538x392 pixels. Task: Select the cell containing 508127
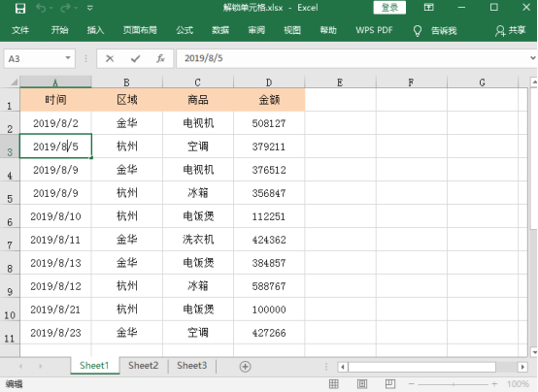tap(269, 123)
